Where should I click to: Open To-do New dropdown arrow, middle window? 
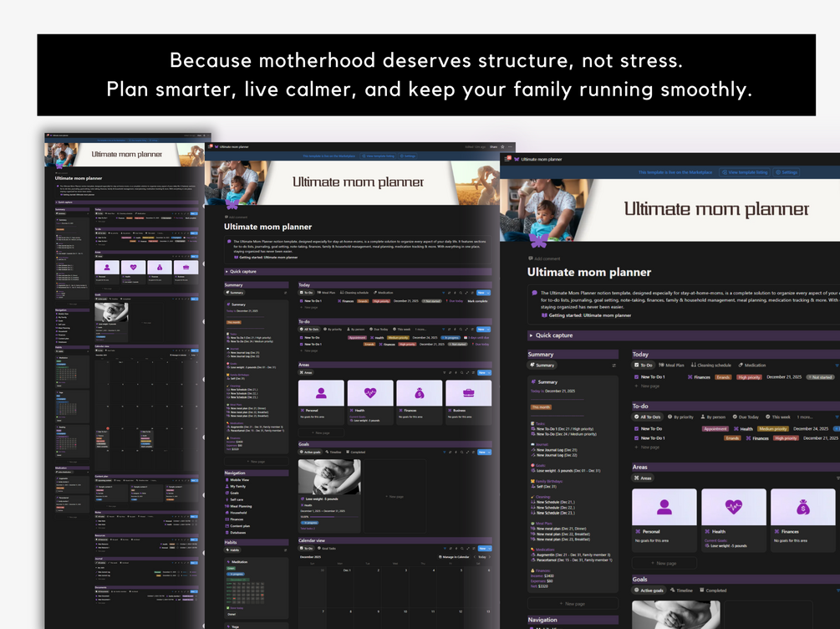pyautogui.click(x=488, y=330)
